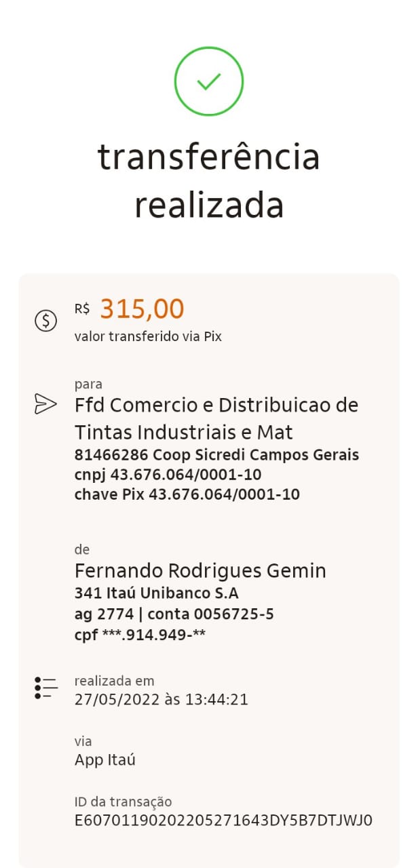Select sender name Fernando Rodrigues Gemin

200,571
